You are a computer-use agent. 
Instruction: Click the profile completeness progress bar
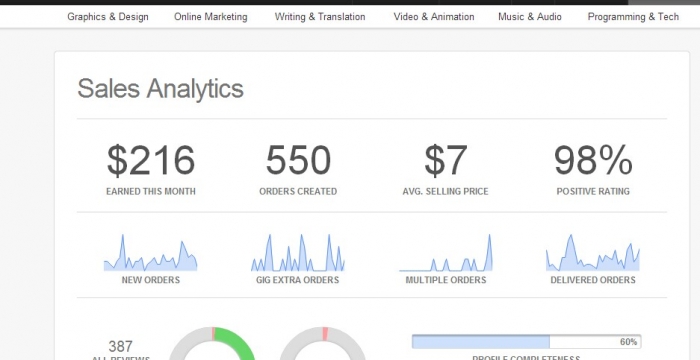point(526,342)
